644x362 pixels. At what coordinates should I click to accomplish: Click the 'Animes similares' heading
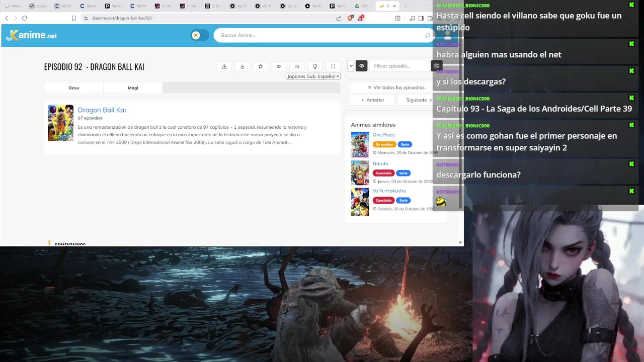pyautogui.click(x=373, y=125)
